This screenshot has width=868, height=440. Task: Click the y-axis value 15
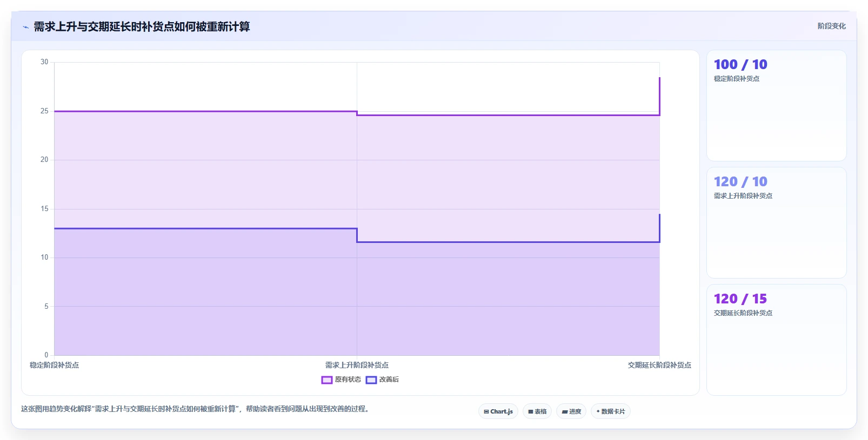[44, 209]
